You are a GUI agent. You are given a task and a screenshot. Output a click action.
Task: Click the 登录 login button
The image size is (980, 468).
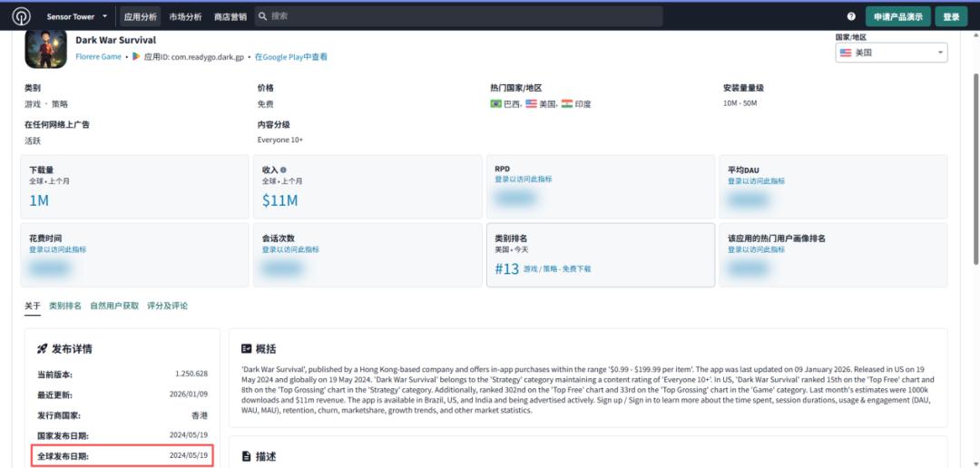click(x=951, y=16)
